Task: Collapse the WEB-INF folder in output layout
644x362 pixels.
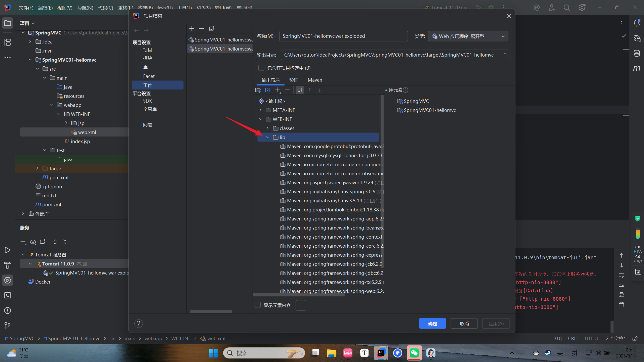Action: pos(261,119)
